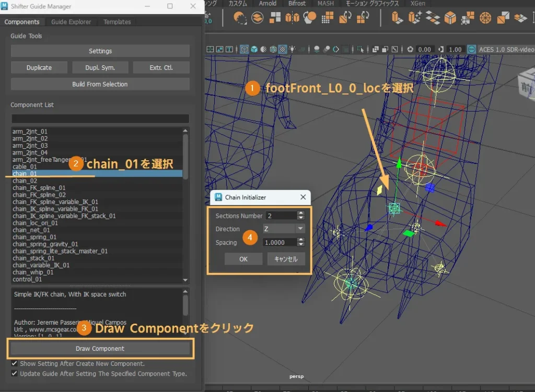Toggle the ACES color management button
This screenshot has height=392, width=535.
pyautogui.click(x=472, y=50)
